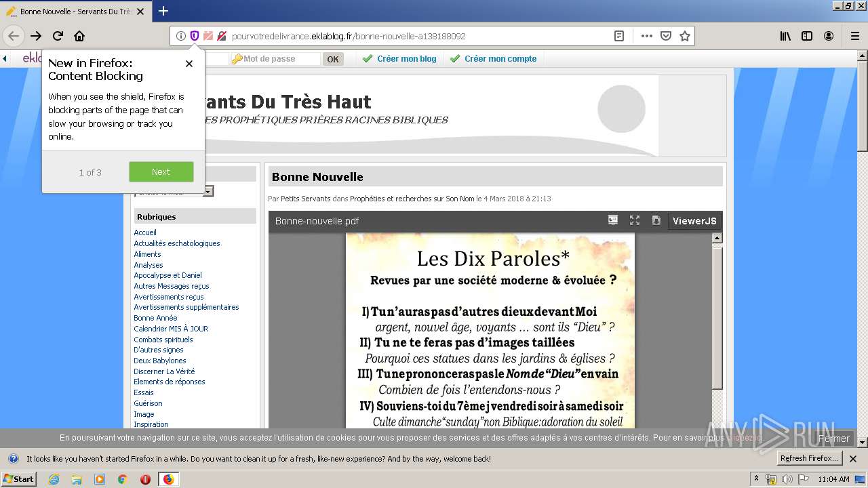Screen dimensions: 868x488
Task: Open Deux Babylones rubrique
Action: [160, 361]
